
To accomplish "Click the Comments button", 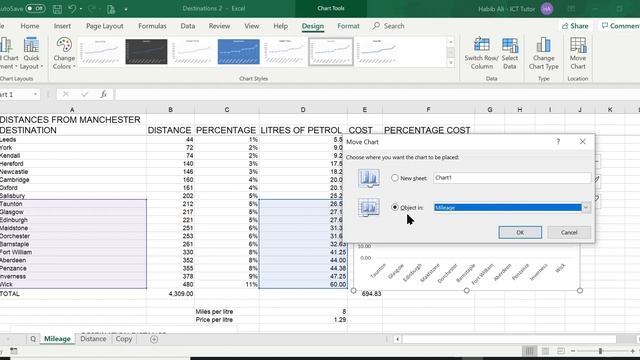I will [620, 26].
